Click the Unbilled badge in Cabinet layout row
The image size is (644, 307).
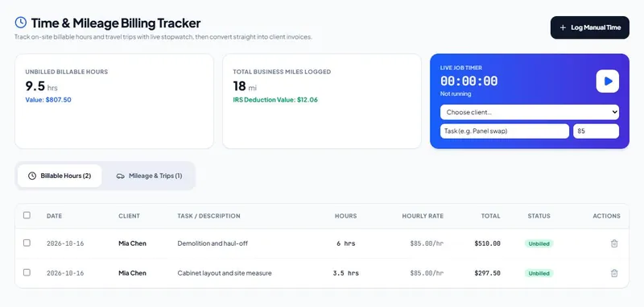(x=539, y=273)
